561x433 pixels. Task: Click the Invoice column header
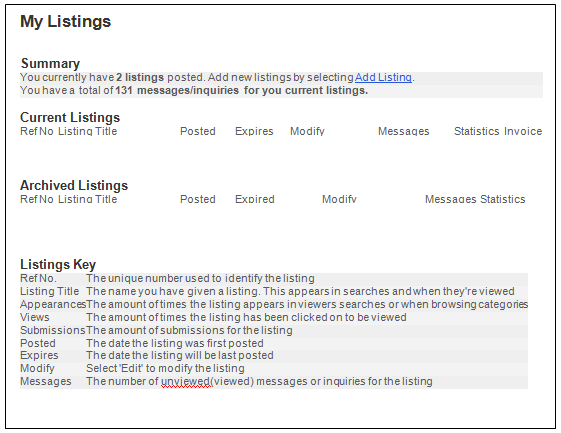coord(523,131)
